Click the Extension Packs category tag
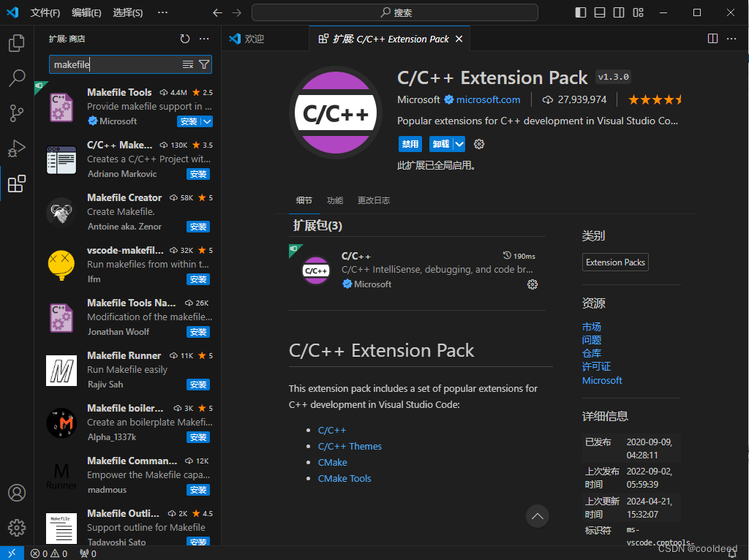Viewport: 749px width, 560px height. pos(615,262)
